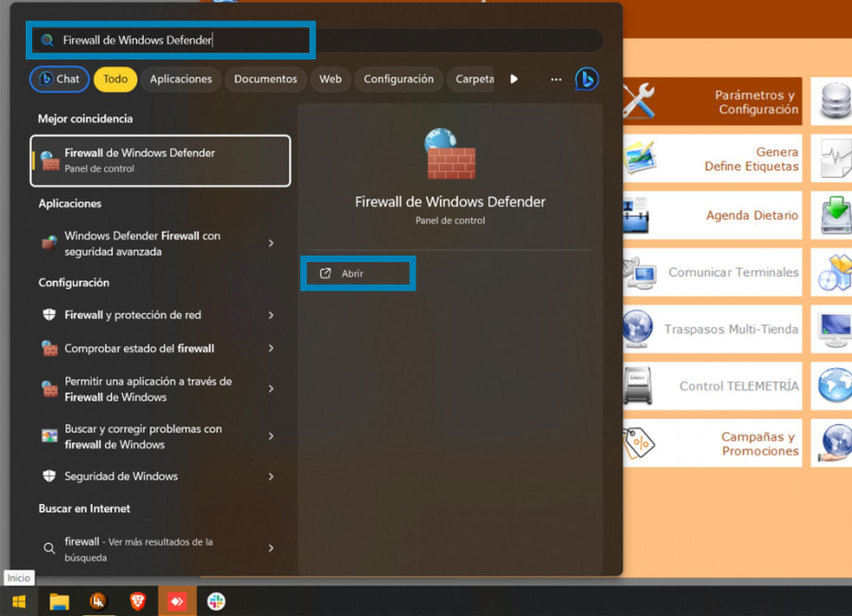Click the Agenda Dietario icon

(x=639, y=216)
